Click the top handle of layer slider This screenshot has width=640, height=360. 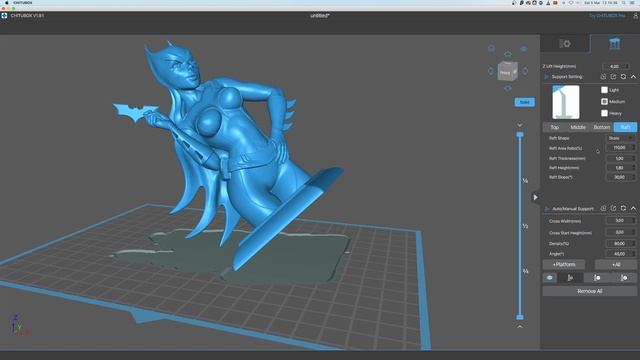point(520,135)
